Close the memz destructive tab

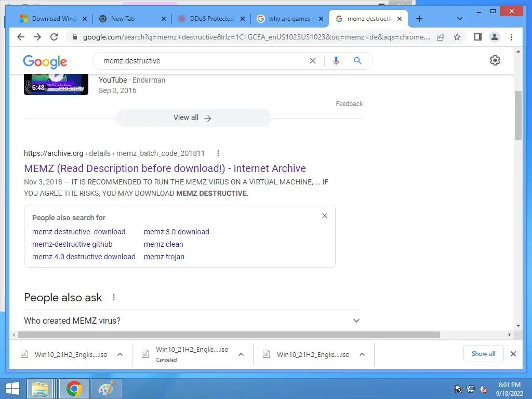(x=400, y=19)
